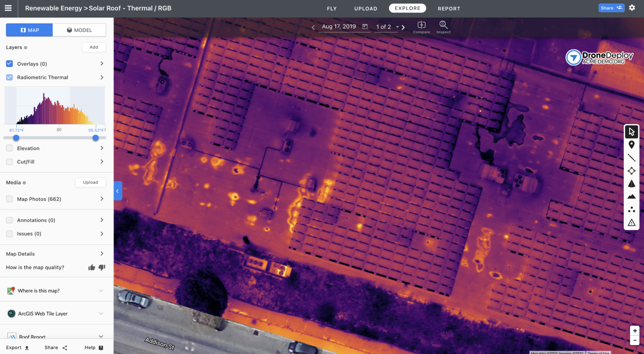The height and width of the screenshot is (354, 644).
Task: Select the EXPLORE tab
Action: coord(407,8)
